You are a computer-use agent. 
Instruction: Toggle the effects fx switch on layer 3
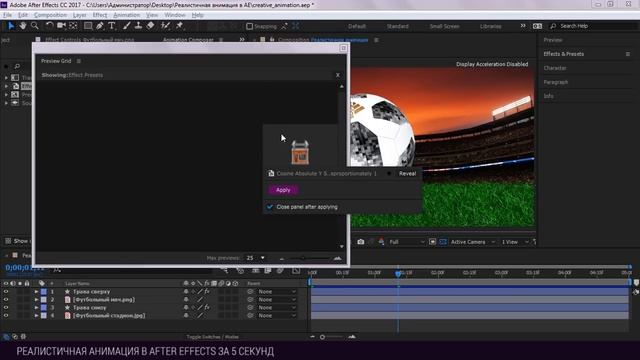[x=207, y=308]
